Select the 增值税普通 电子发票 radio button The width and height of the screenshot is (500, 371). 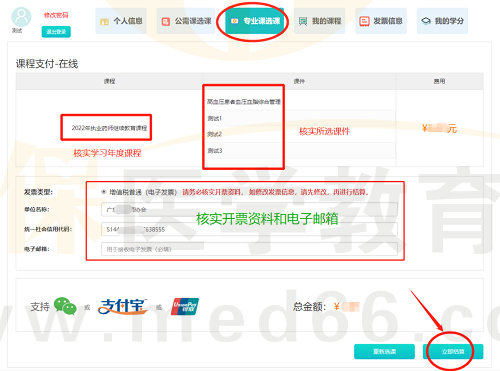click(104, 192)
